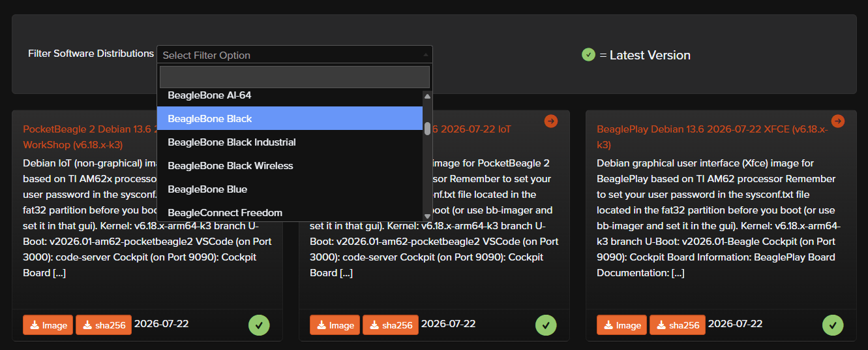Open BeaglePlay Debian 13.6 XFCE title link

pos(712,136)
